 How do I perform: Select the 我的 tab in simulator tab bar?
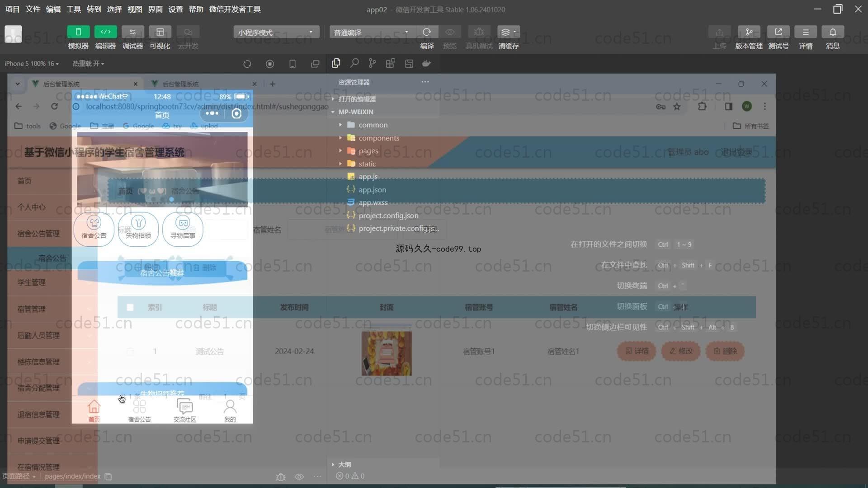click(230, 410)
